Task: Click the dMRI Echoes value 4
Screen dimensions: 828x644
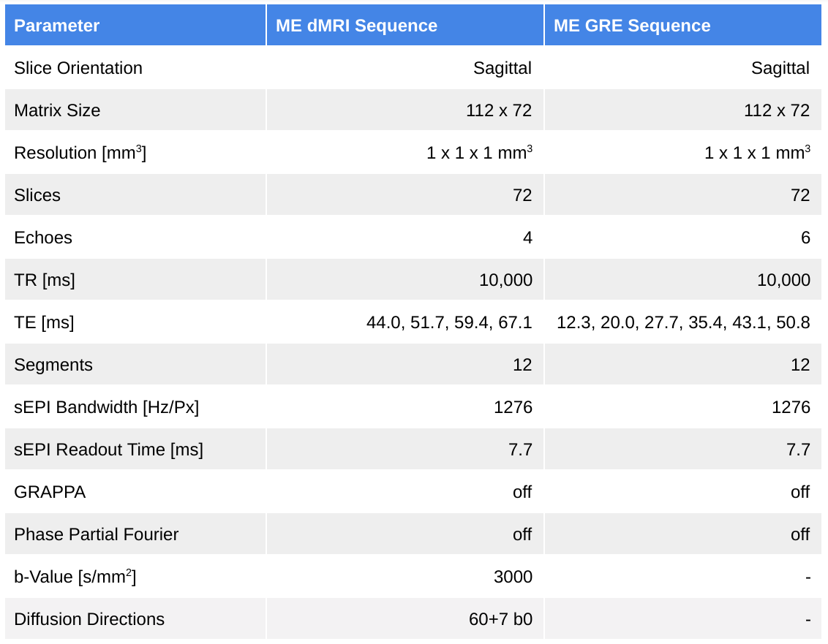Action: pyautogui.click(x=527, y=238)
